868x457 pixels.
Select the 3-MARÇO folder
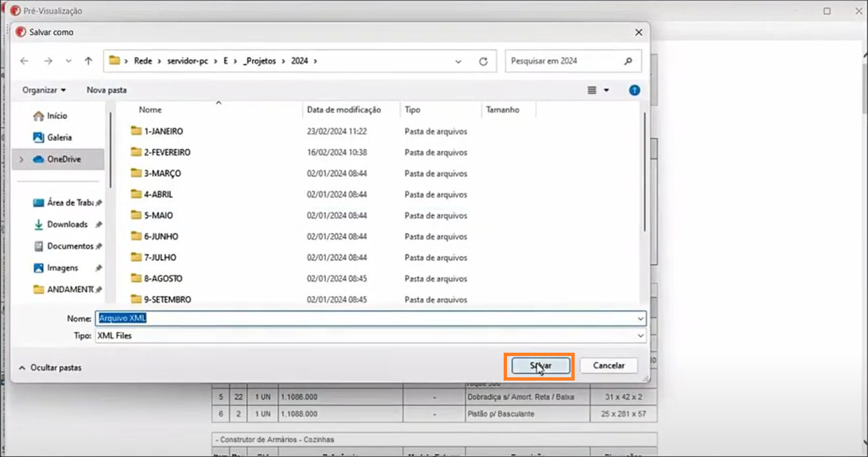coord(162,173)
